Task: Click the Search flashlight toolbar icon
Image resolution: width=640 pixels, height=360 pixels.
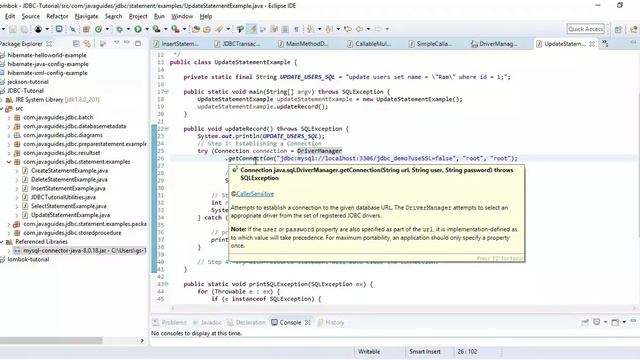Action: click(x=219, y=29)
